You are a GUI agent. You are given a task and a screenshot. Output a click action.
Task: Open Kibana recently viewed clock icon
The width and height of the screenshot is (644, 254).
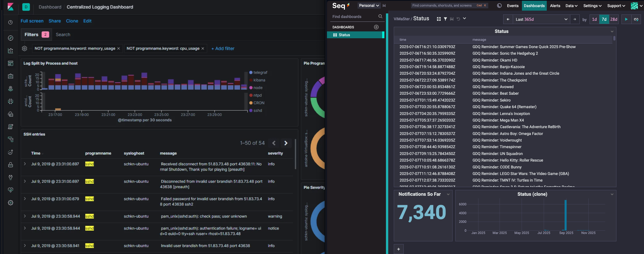tap(10, 22)
